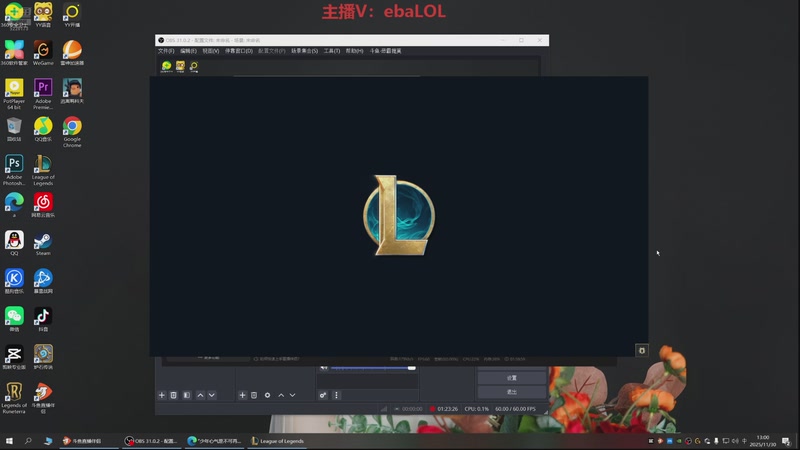800x450 pixels.
Task: Add a new scene with the plus icon
Action: tap(162, 395)
